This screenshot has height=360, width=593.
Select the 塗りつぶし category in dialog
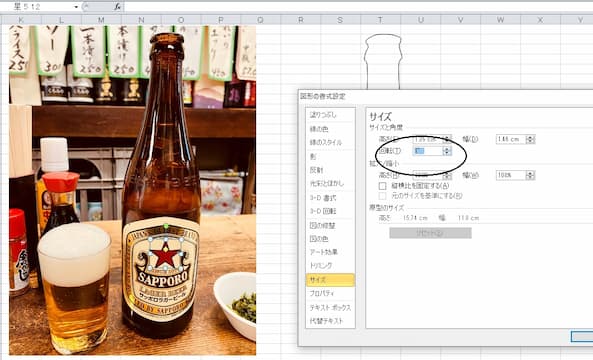(x=330, y=115)
